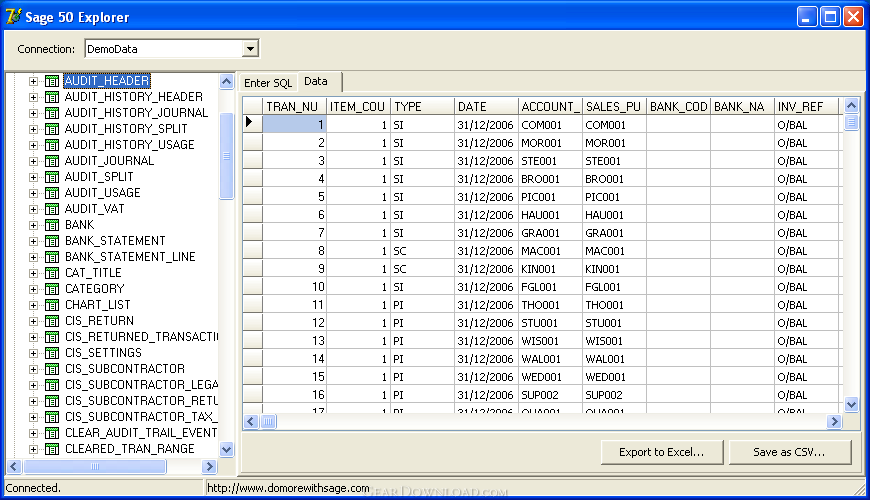Expand the AUDIT_HEADER tree node
The width and height of the screenshot is (870, 500).
[33, 82]
